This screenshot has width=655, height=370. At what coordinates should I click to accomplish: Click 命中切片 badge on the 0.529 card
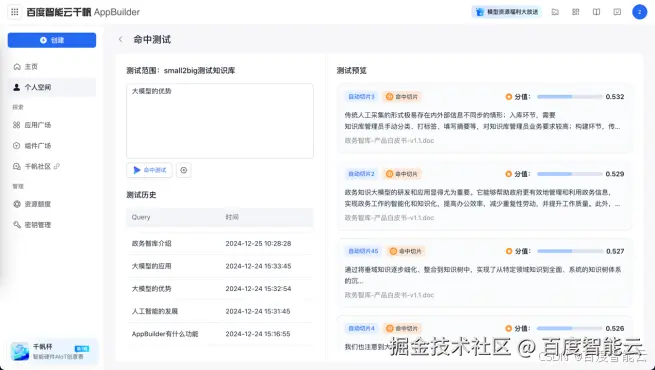tap(402, 174)
